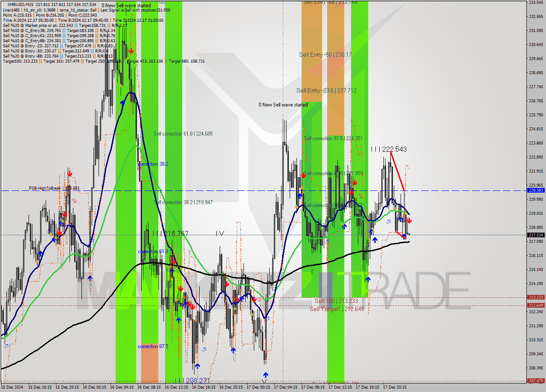546x392 pixels.
Task: Click 'Sell correction 38.2 | 219.947' label
Action: (x=183, y=202)
